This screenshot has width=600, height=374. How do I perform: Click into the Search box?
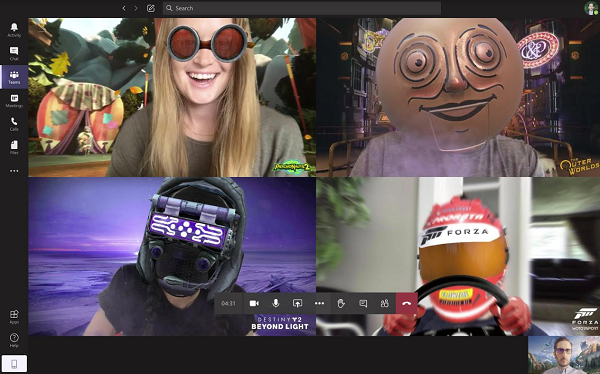pyautogui.click(x=302, y=8)
